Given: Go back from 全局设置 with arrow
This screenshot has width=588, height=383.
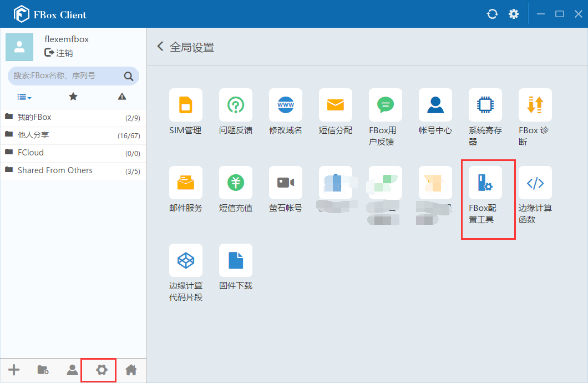Looking at the screenshot, I should point(160,47).
